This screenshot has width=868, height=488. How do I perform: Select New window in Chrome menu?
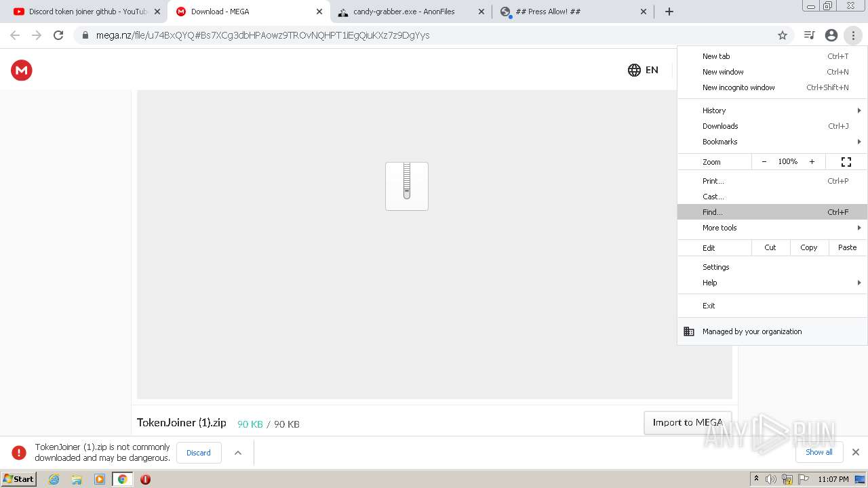point(772,72)
